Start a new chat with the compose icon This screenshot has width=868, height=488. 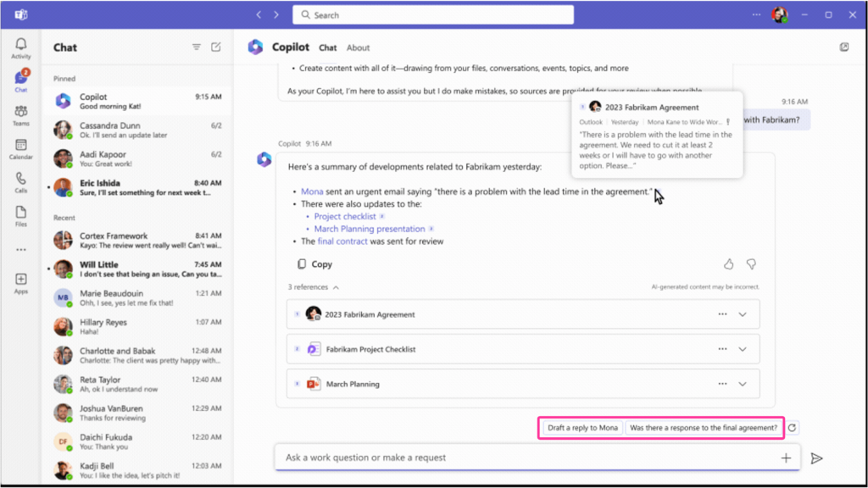(x=214, y=47)
